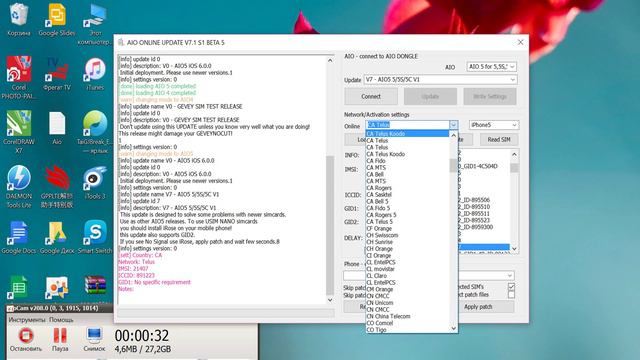
Task: Open the Инструменты menu in oCam
Action: 27,320
